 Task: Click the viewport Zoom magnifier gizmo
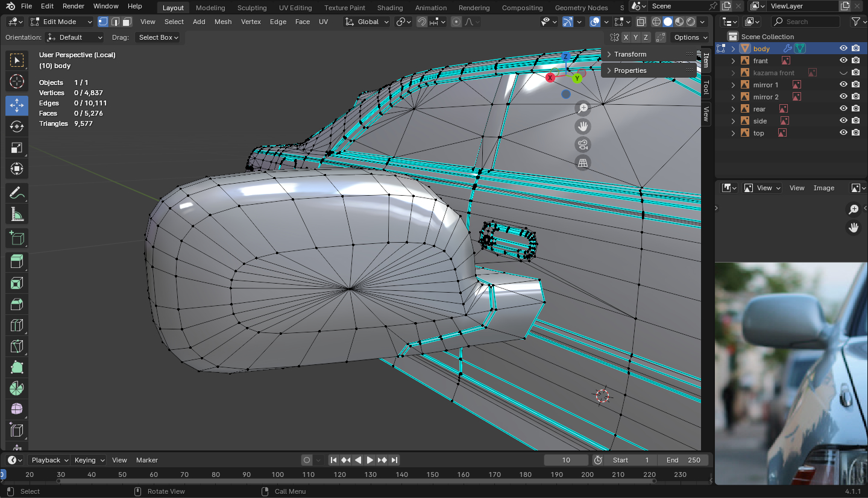coord(583,108)
